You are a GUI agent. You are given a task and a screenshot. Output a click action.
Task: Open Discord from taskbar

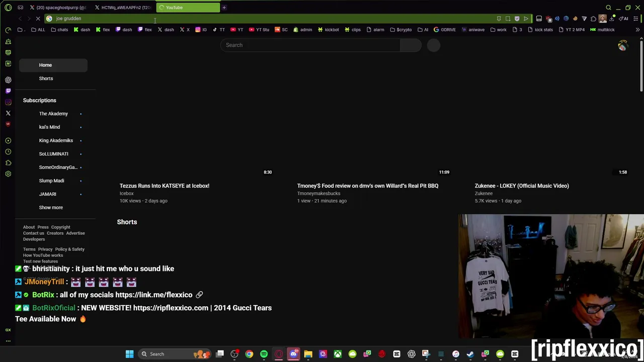click(293, 354)
